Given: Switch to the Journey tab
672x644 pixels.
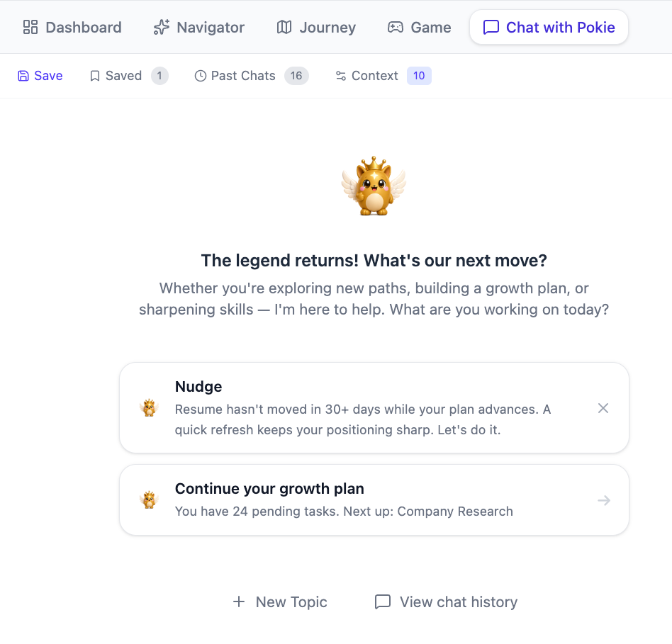Looking at the screenshot, I should click(x=316, y=28).
